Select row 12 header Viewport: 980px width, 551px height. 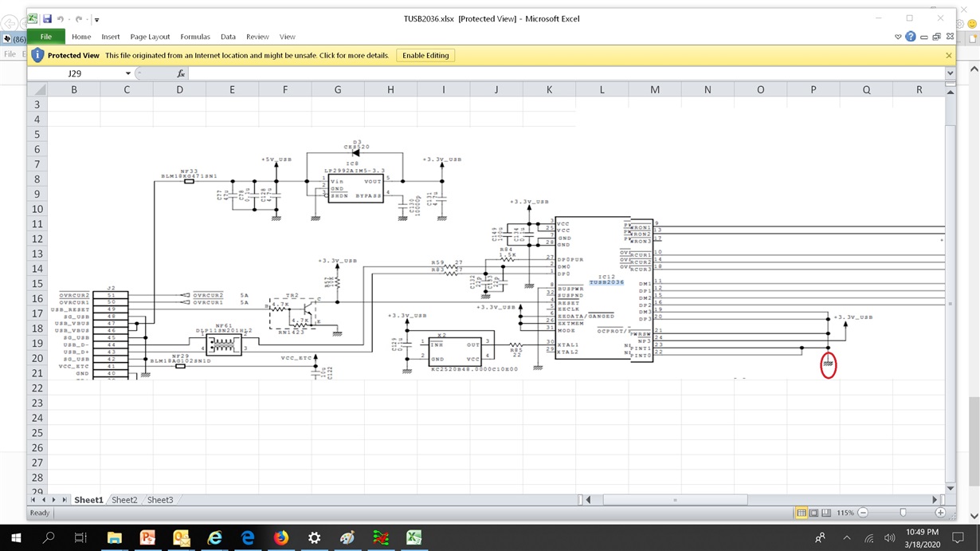tap(37, 239)
